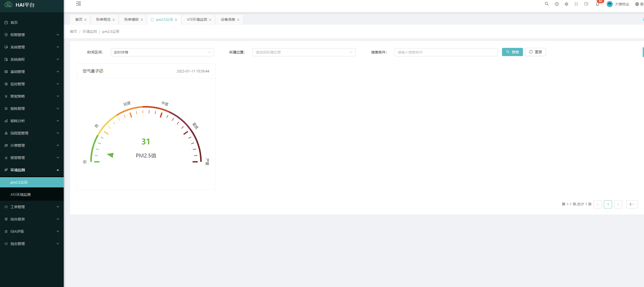Close the 首页 tab
Viewport: 644px width, 287px height.
coord(85,20)
